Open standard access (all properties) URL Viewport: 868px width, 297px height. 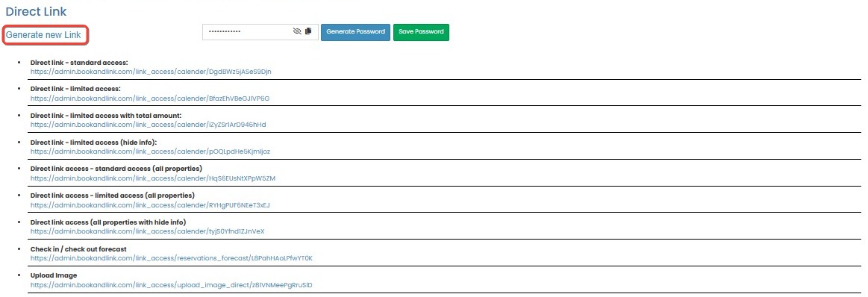153,178
